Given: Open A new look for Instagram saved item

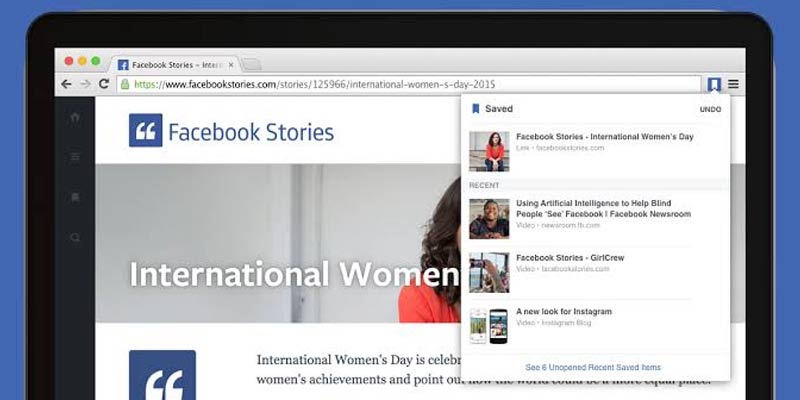Looking at the screenshot, I should tap(564, 311).
